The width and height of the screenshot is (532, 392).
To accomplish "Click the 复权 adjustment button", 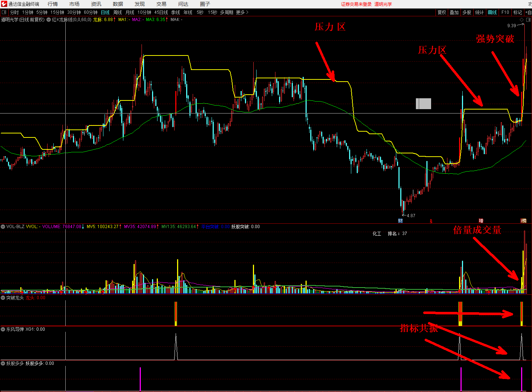I will pos(442,12).
